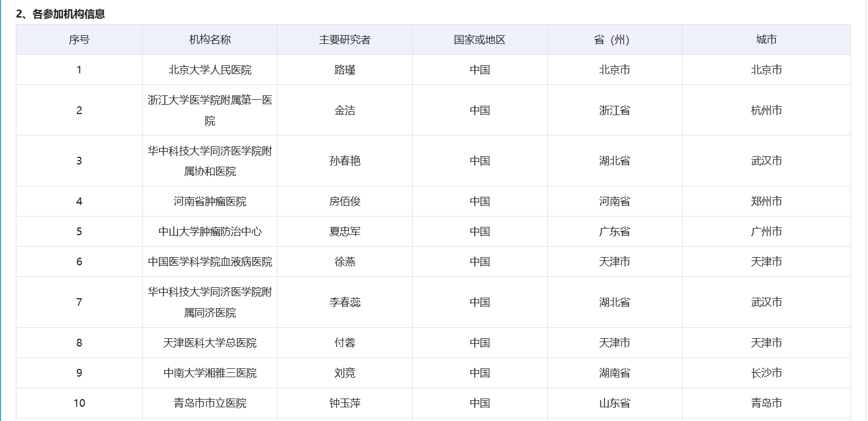The width and height of the screenshot is (868, 421).
Task: Click "中国" in the 河南省肿瘤医院 row
Action: (480, 201)
